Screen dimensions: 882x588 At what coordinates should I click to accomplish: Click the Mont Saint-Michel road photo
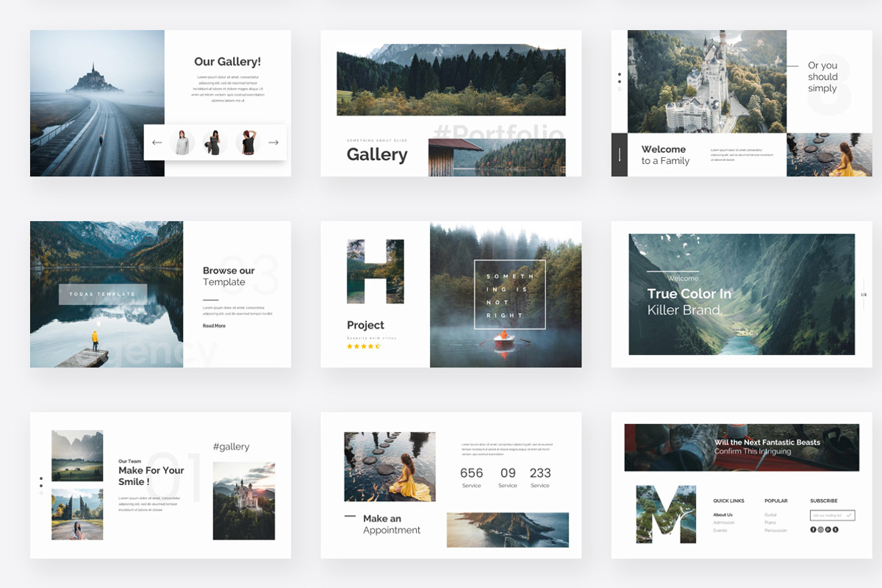[x=97, y=103]
